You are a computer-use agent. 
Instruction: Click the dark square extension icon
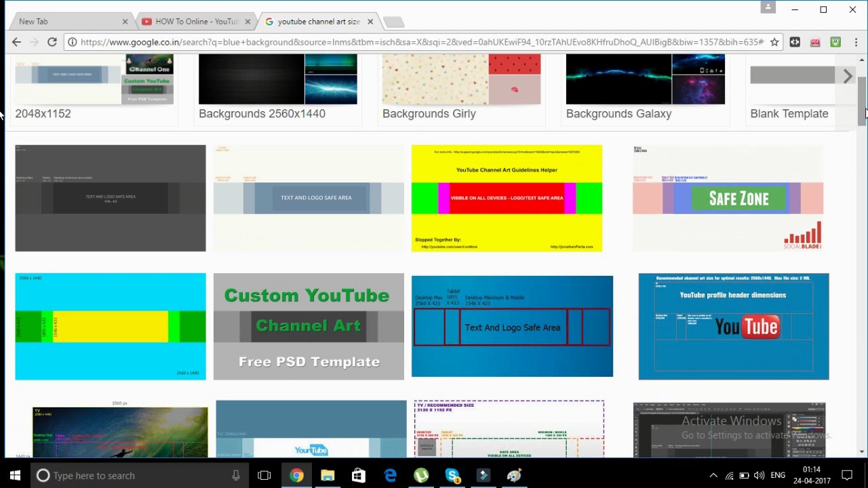click(x=795, y=42)
